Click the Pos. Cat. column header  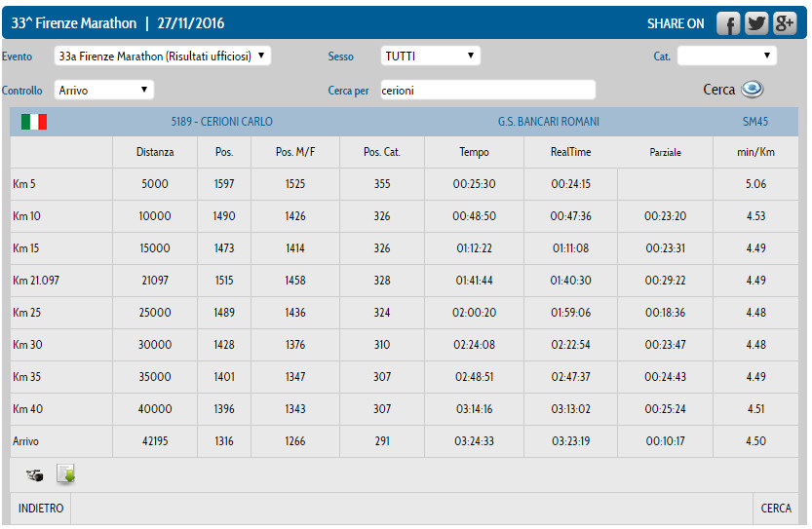[381, 152]
